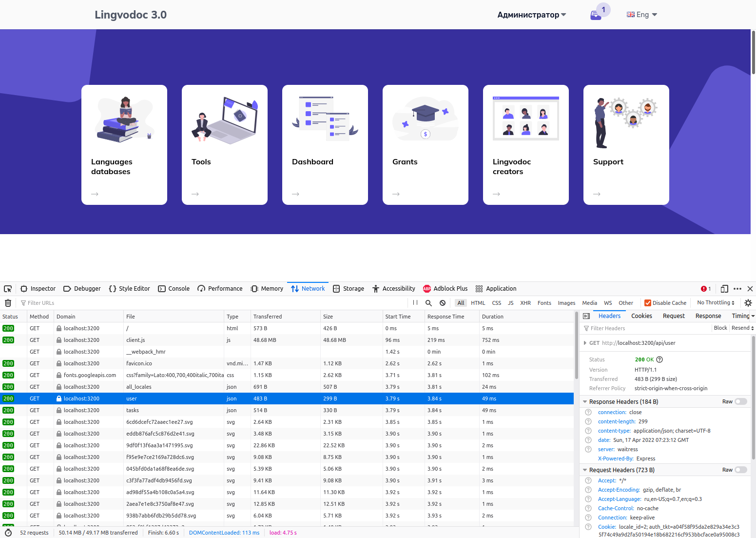The width and height of the screenshot is (756, 538).
Task: Toggle the Raw switch for Response Headers
Action: click(741, 401)
